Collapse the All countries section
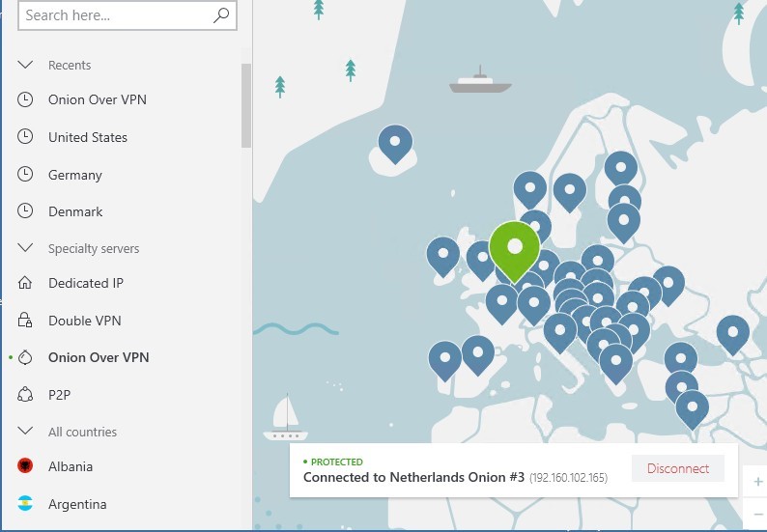 [26, 433]
